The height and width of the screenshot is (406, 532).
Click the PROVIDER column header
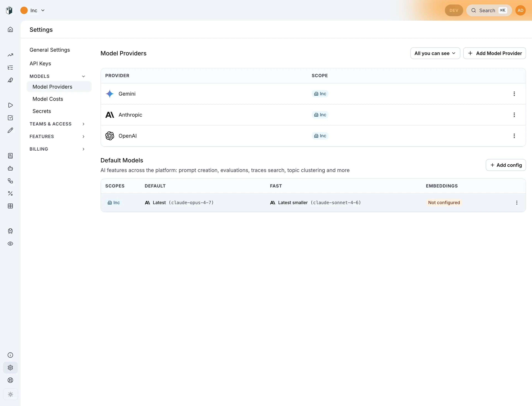(x=117, y=76)
